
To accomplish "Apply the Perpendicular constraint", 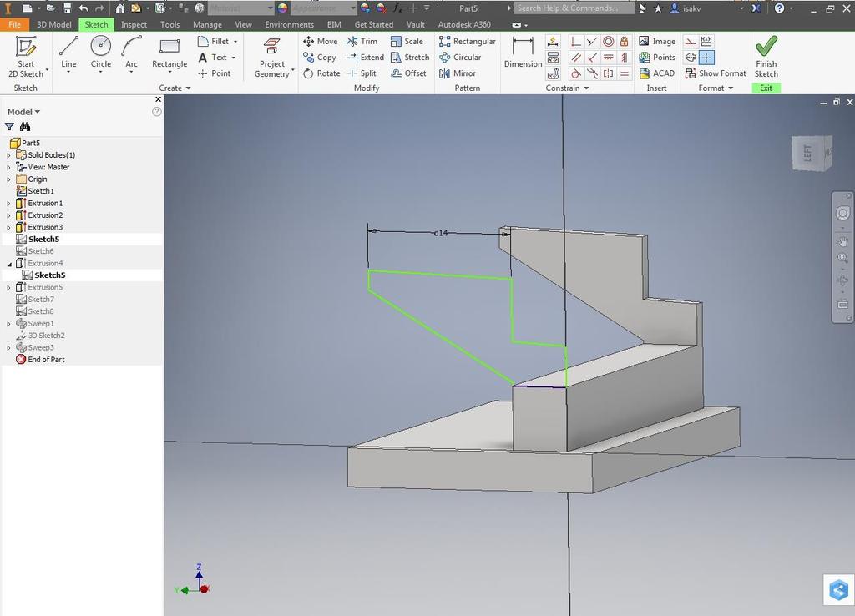I will (592, 58).
